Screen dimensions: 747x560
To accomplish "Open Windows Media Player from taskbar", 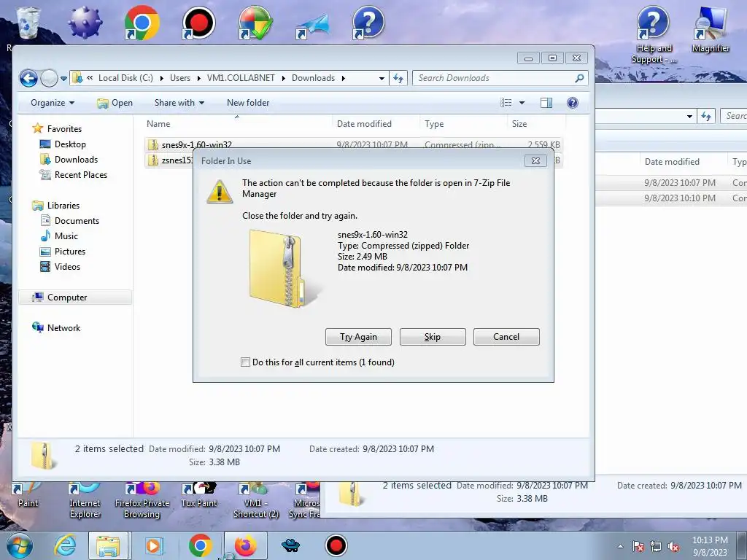I will point(153,545).
